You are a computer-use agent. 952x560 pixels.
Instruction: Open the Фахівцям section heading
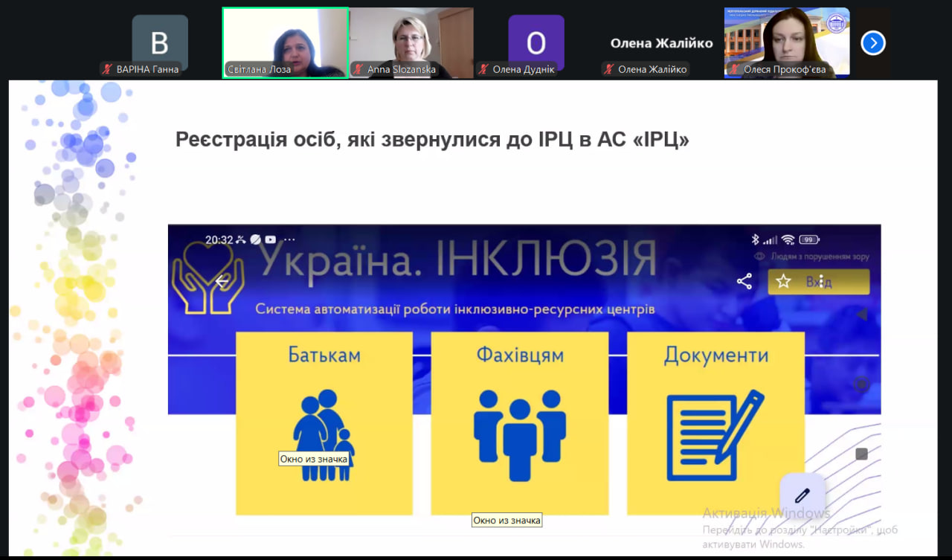click(519, 355)
